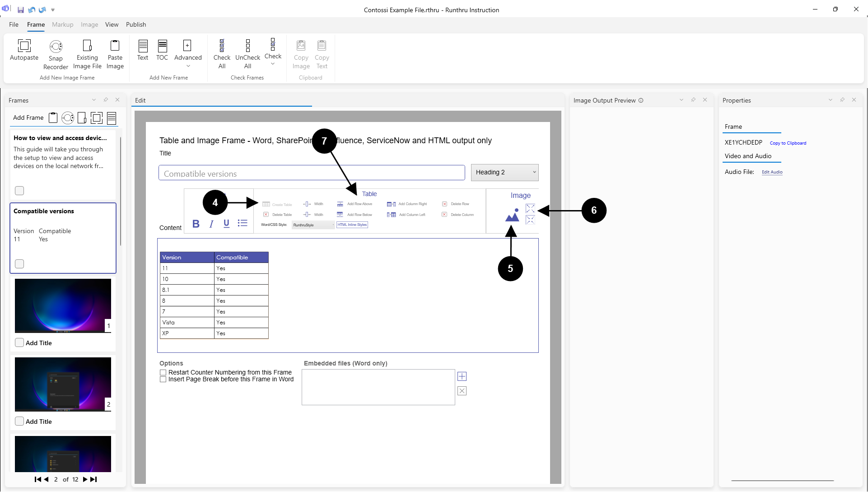This screenshot has width=868, height=492.
Task: Open the Heading 2 style dropdown
Action: tap(504, 172)
